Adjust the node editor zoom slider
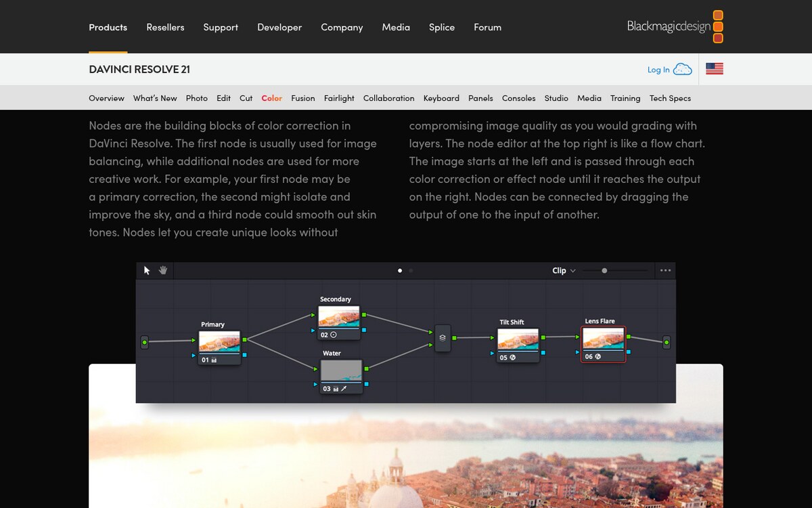 coord(614,270)
